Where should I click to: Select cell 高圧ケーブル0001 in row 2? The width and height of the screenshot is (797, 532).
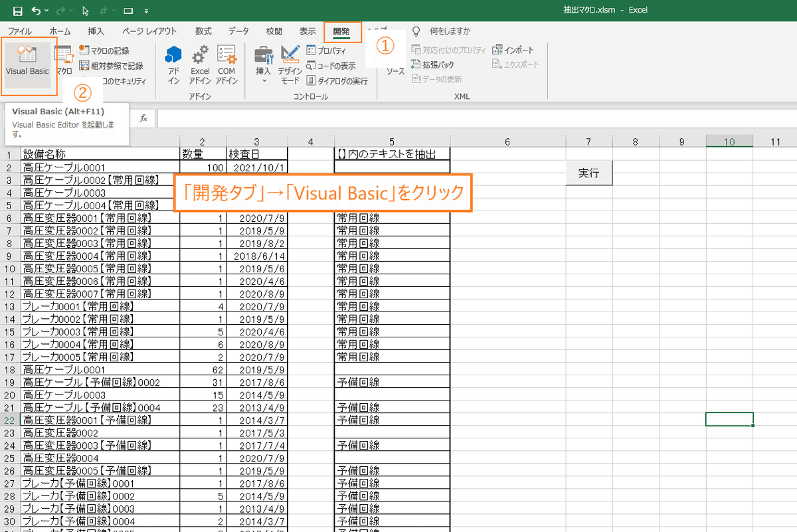(x=100, y=167)
